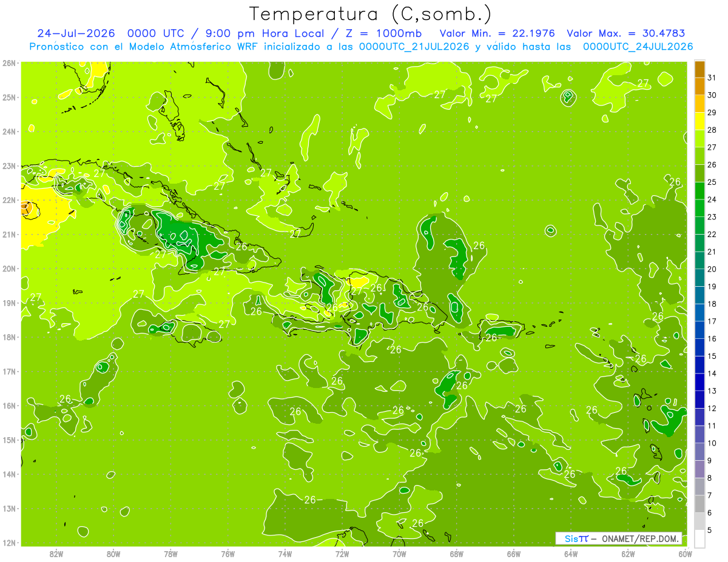Click the "22" label on the color scale
This screenshot has height=562, width=728.
(712, 234)
